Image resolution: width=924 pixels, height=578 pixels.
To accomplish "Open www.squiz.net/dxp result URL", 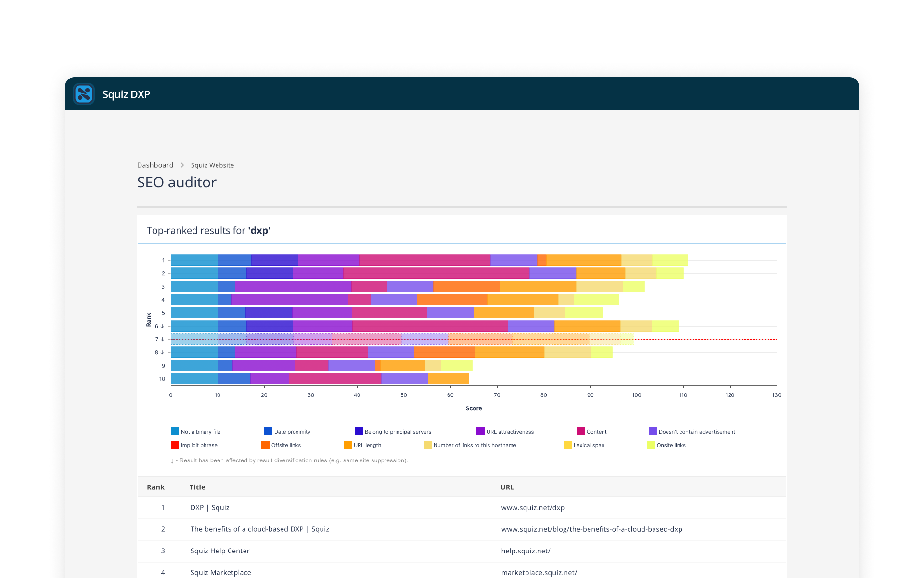I will coord(533,508).
